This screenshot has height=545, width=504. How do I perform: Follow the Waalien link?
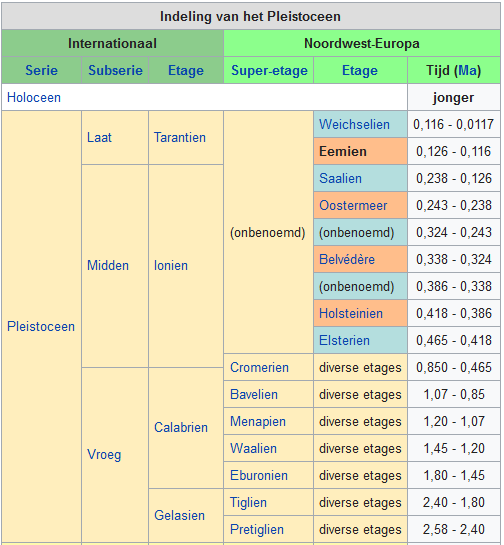(253, 449)
